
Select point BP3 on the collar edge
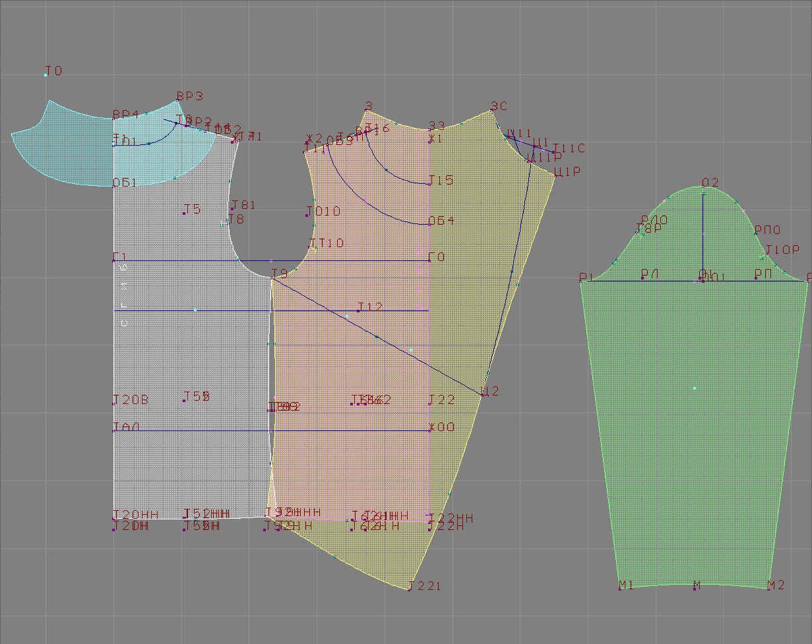(x=177, y=101)
